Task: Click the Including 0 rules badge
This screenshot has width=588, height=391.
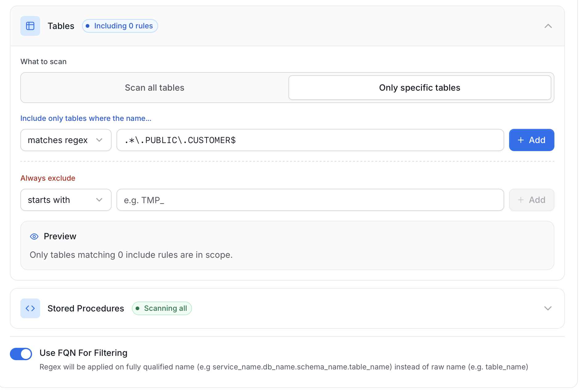Action: tap(120, 26)
